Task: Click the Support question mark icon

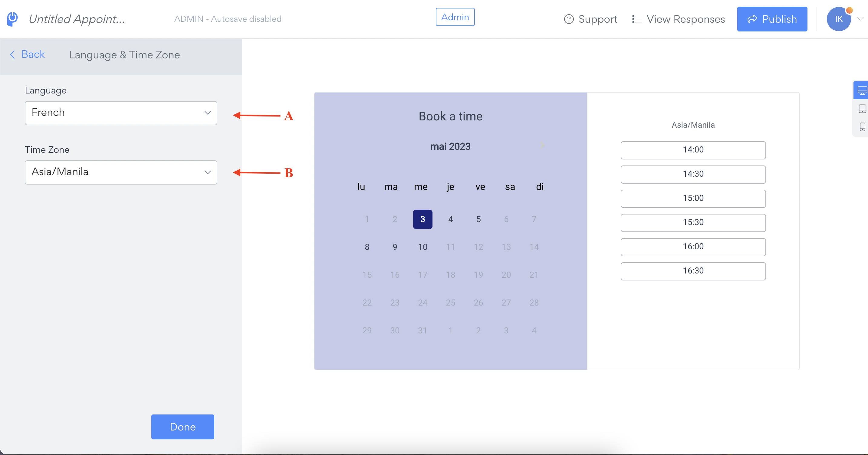Action: click(x=569, y=19)
